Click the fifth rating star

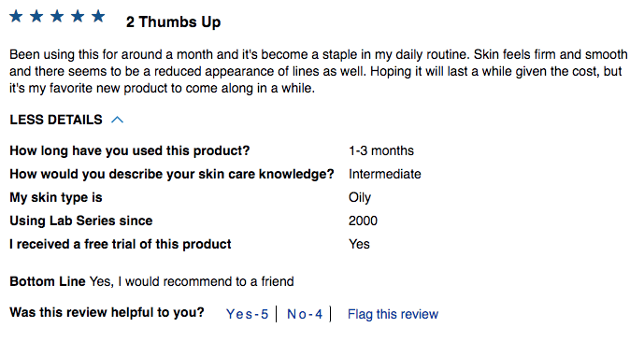(98, 17)
